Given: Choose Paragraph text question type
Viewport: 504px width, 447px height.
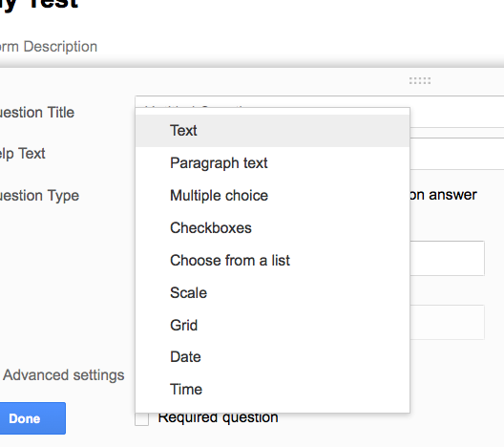Looking at the screenshot, I should pyautogui.click(x=273, y=163).
